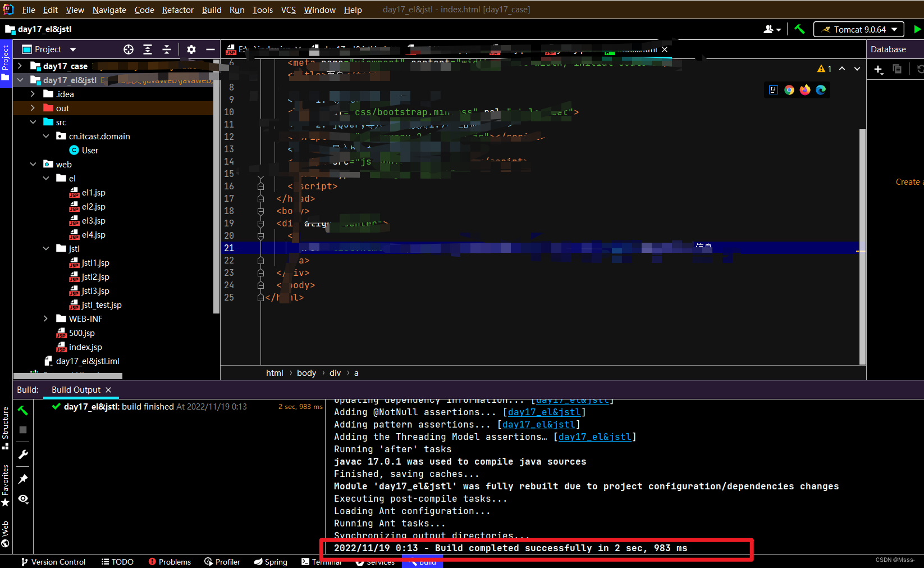Click the Select Opened File target icon

pyautogui.click(x=129, y=49)
